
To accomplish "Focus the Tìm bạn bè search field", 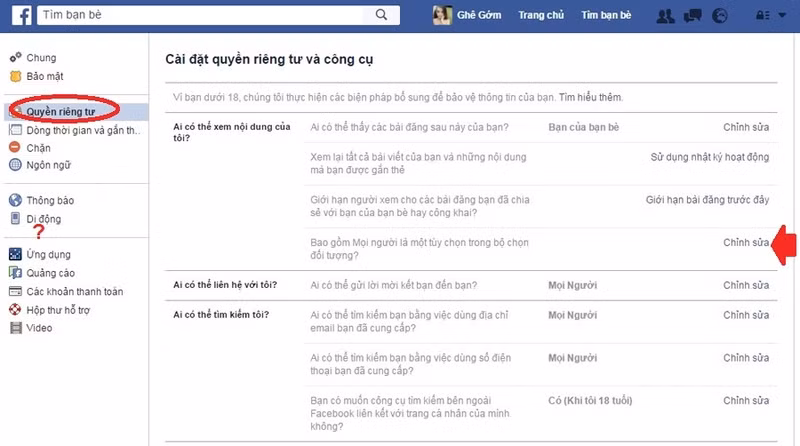I will click(200, 15).
